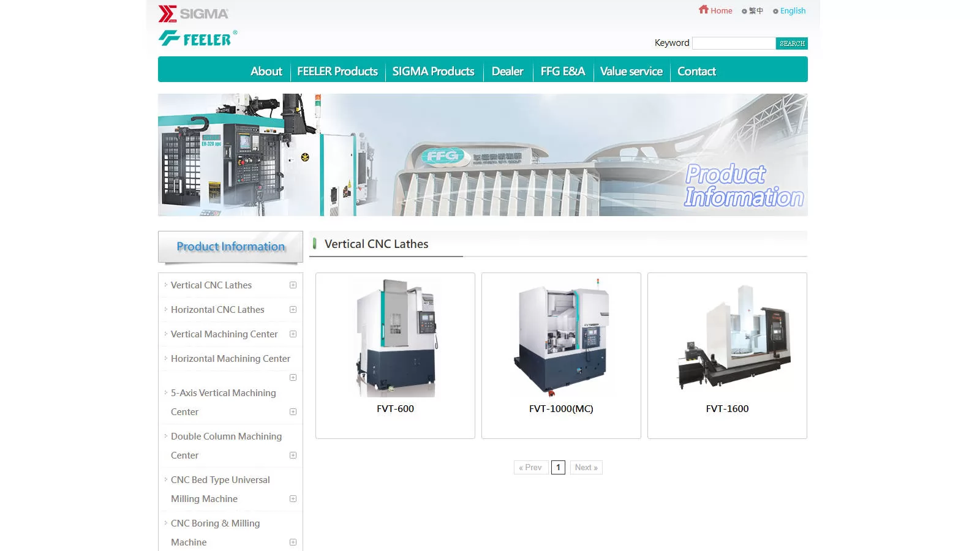
Task: Expand CNC Boring & Milling Machine plus icon
Action: (293, 542)
